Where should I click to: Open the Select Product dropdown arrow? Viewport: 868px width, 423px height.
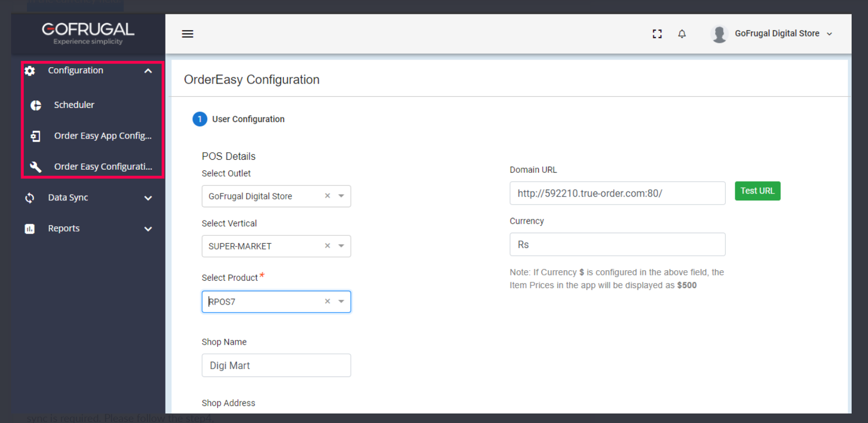(x=341, y=301)
